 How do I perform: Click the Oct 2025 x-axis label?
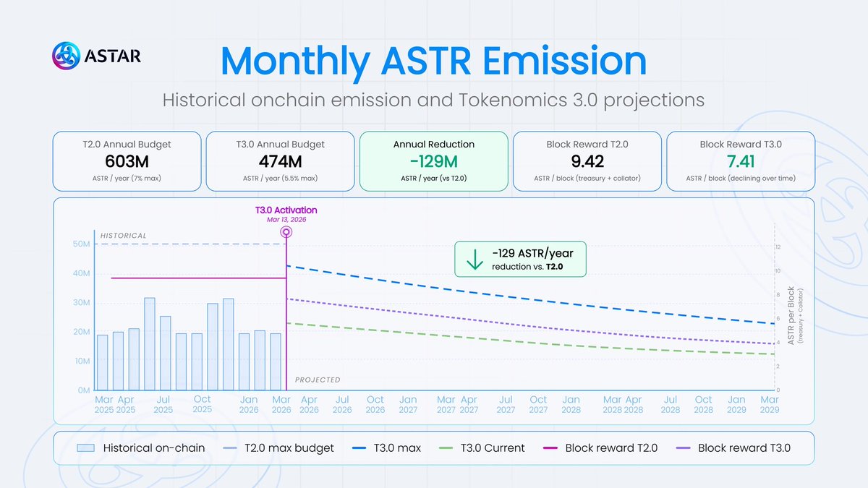pyautogui.click(x=202, y=404)
